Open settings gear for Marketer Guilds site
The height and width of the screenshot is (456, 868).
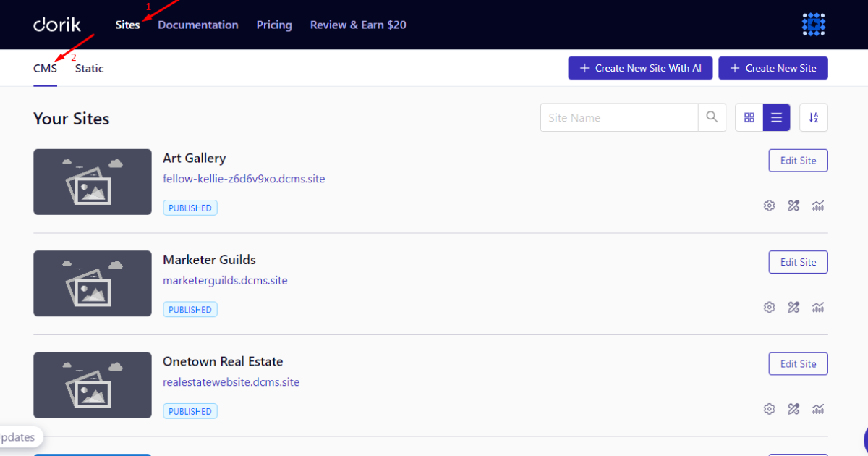coord(769,307)
